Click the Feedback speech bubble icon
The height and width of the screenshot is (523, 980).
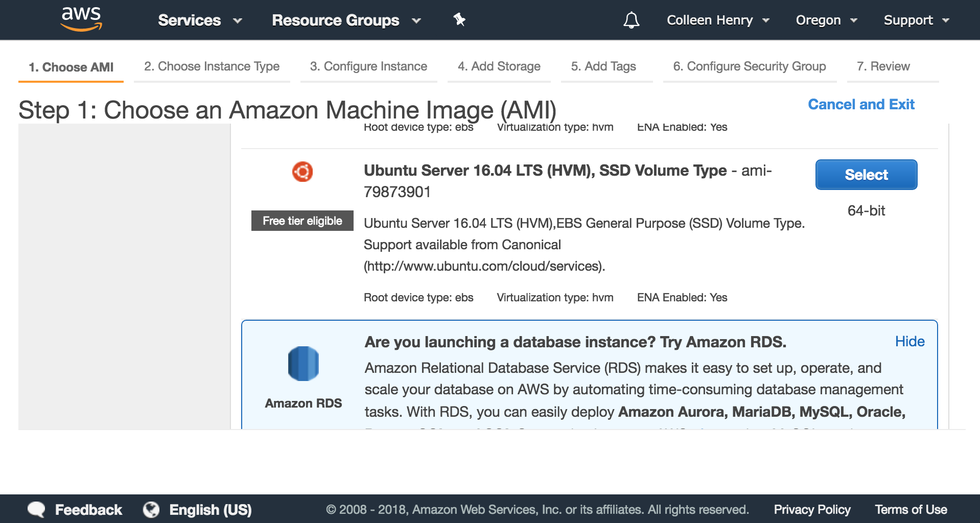[x=36, y=509]
